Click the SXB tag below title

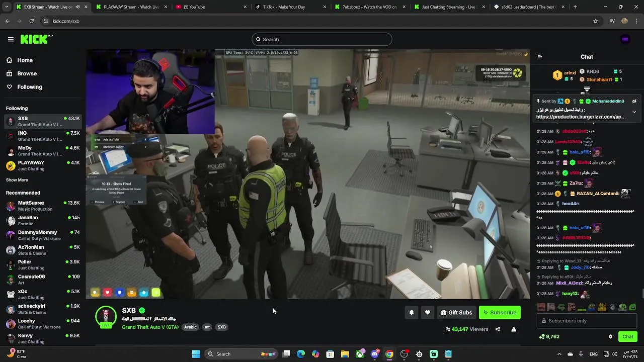(221, 327)
